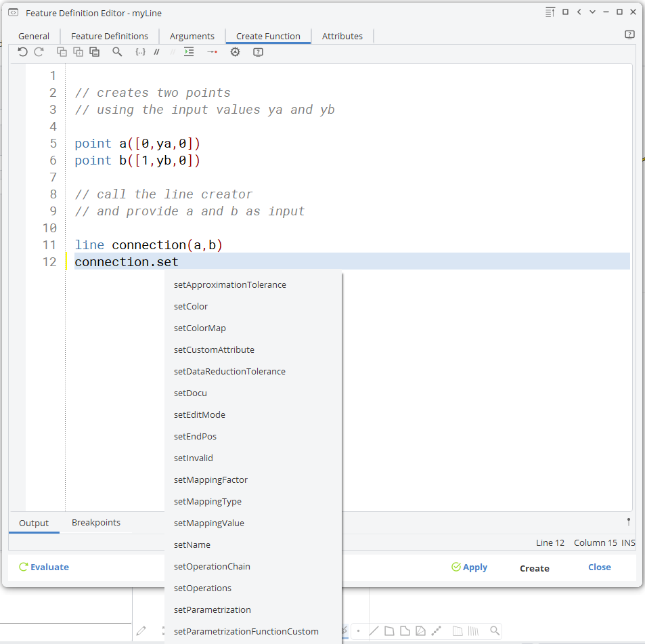Screen dimensions: 645x644
Task: Click the Create button
Action: pyautogui.click(x=535, y=568)
